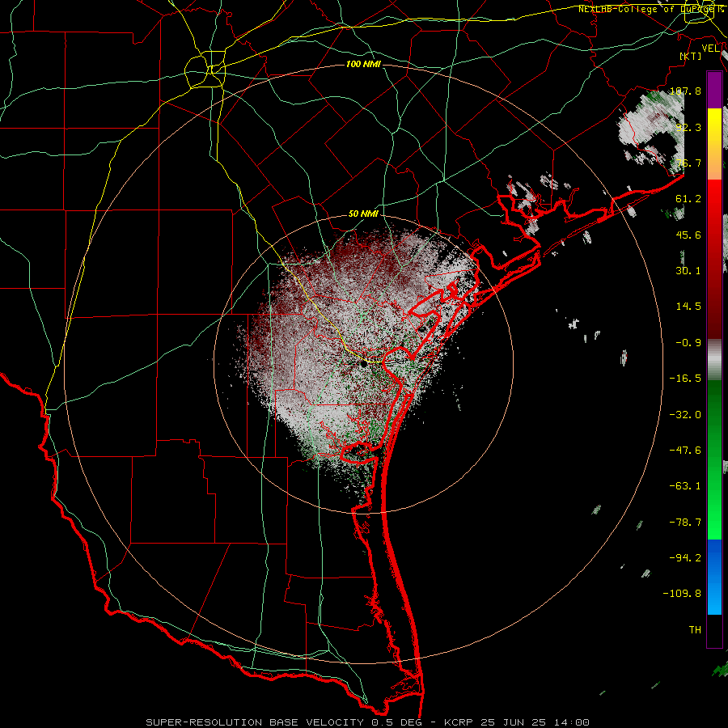
Task: Click the -94.2 value on velocity scale
Action: [685, 557]
